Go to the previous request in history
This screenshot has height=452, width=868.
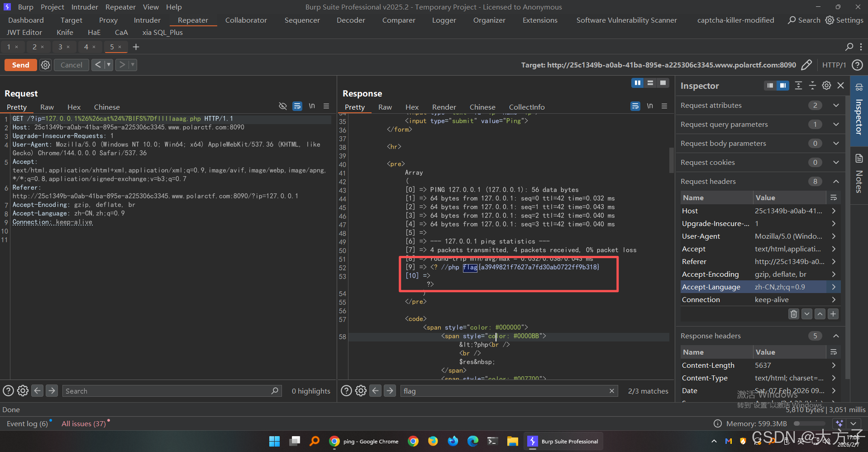(98, 65)
